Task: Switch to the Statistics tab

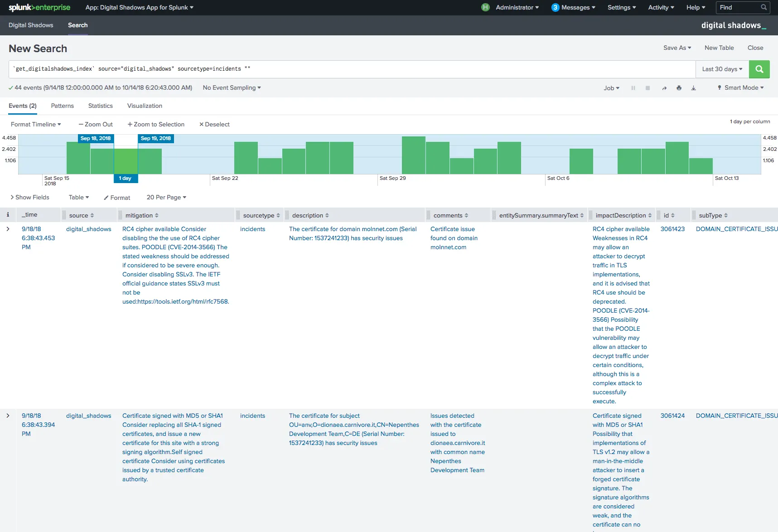Action: coord(100,106)
